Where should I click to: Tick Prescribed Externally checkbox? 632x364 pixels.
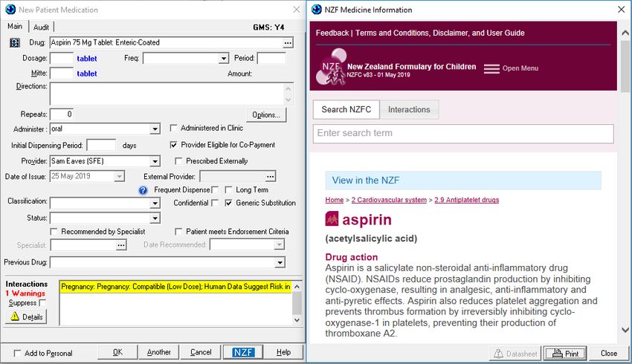pos(178,161)
